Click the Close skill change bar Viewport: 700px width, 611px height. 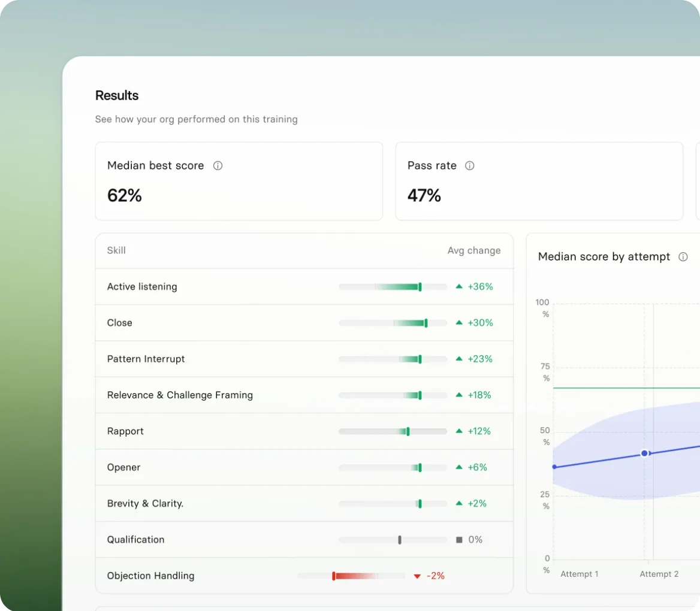click(393, 323)
